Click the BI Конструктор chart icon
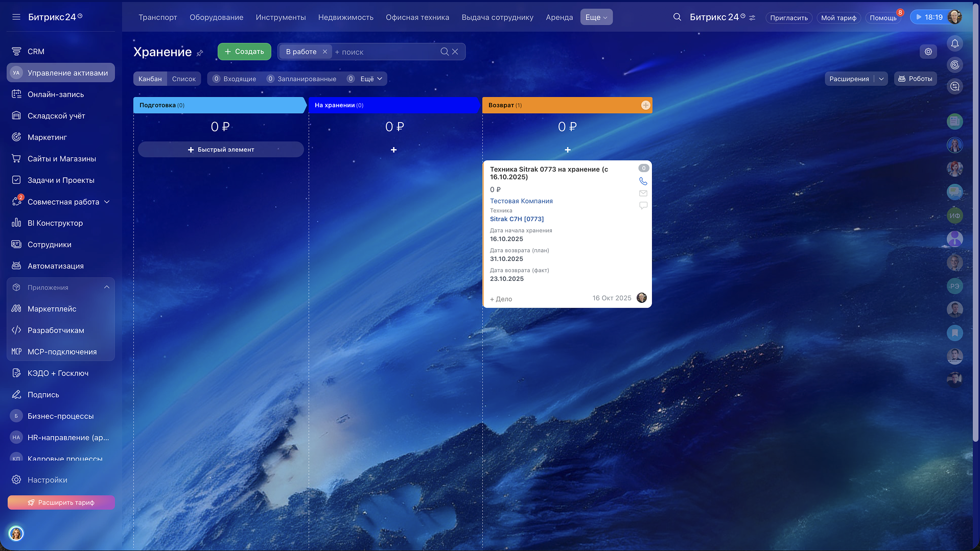Viewport: 980px width, 551px height. (x=16, y=223)
